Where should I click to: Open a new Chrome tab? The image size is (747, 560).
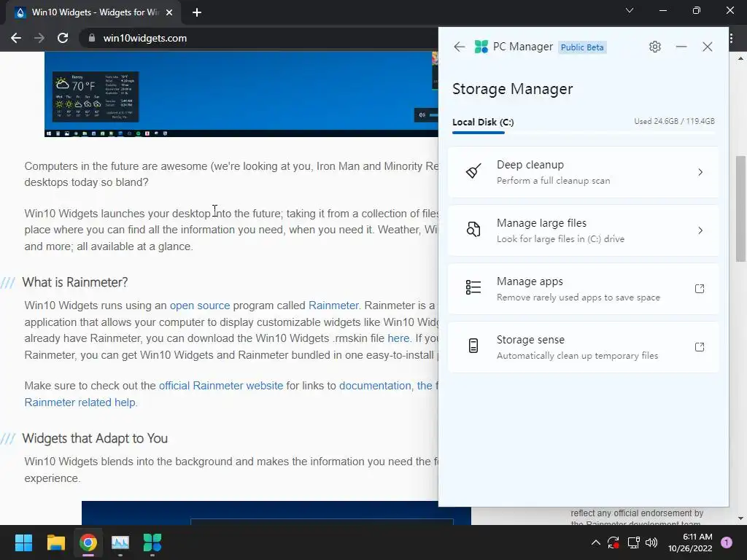click(197, 12)
